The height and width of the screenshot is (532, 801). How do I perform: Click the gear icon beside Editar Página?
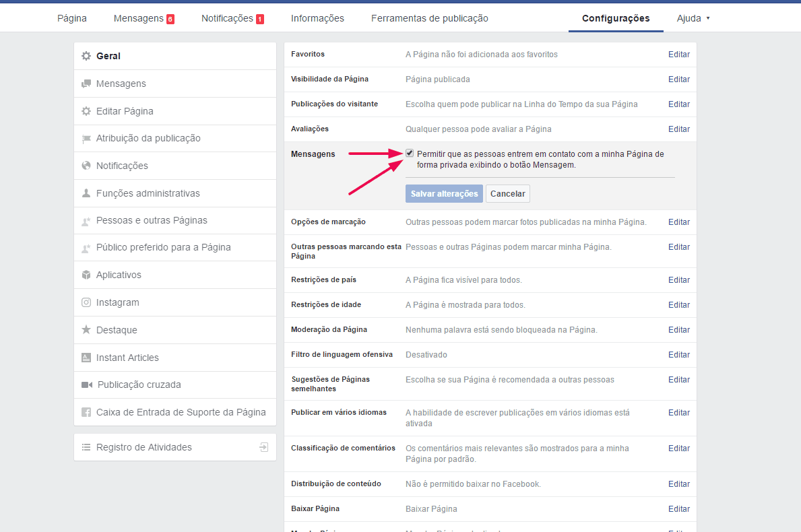[x=86, y=111]
